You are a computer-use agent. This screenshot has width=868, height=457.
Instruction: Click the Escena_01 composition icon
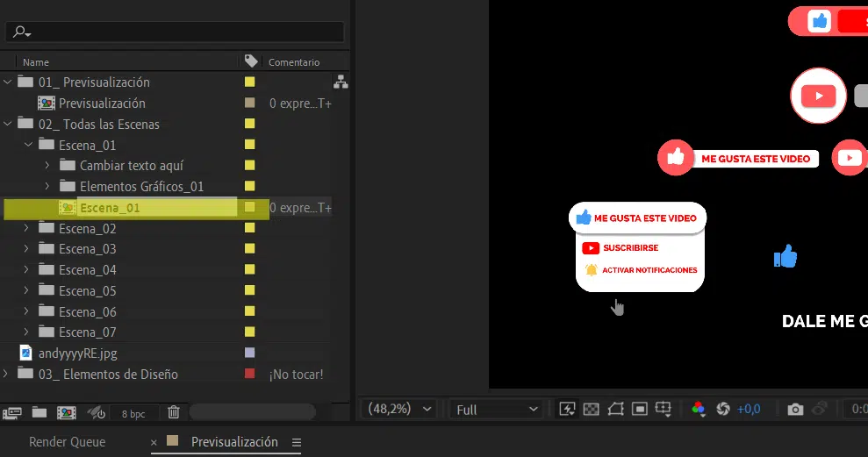point(67,208)
